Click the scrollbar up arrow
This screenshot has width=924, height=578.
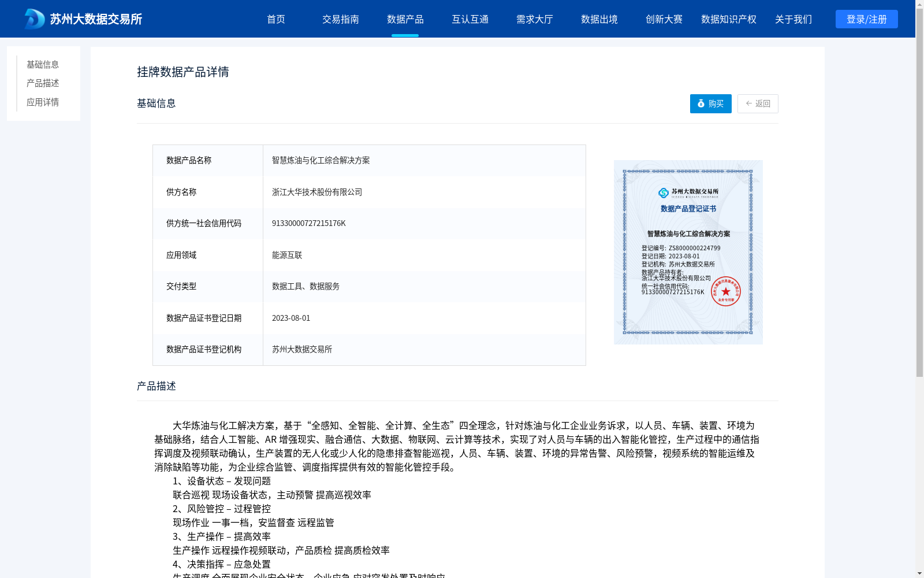point(919,4)
